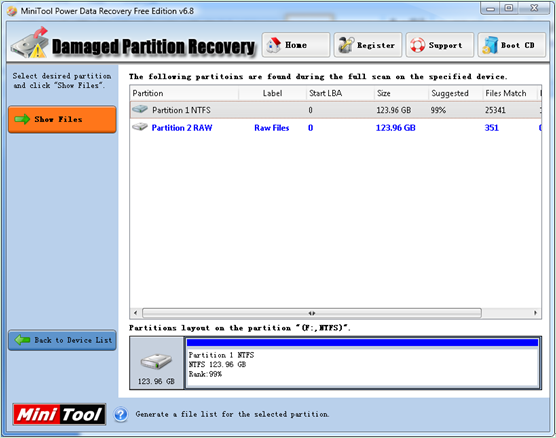Sort by the Partition column header

coord(184,93)
